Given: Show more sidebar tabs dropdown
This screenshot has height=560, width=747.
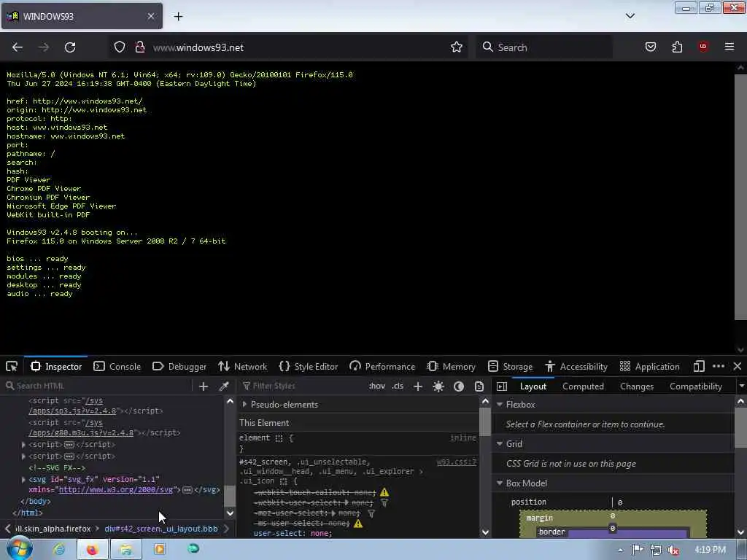Looking at the screenshot, I should [x=741, y=386].
